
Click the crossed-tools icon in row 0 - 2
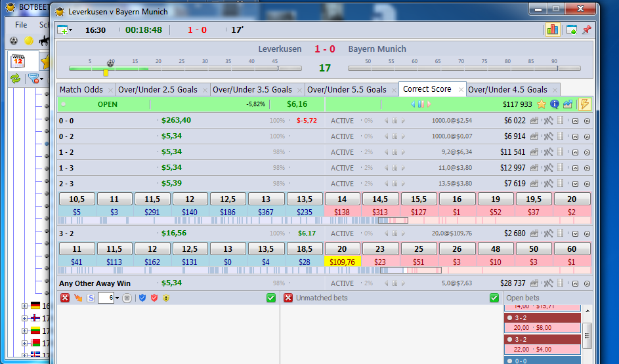tap(548, 136)
